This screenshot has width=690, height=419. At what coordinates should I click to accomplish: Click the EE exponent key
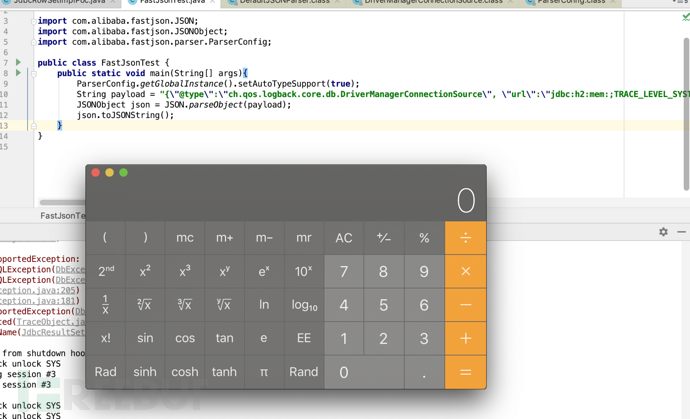point(304,338)
